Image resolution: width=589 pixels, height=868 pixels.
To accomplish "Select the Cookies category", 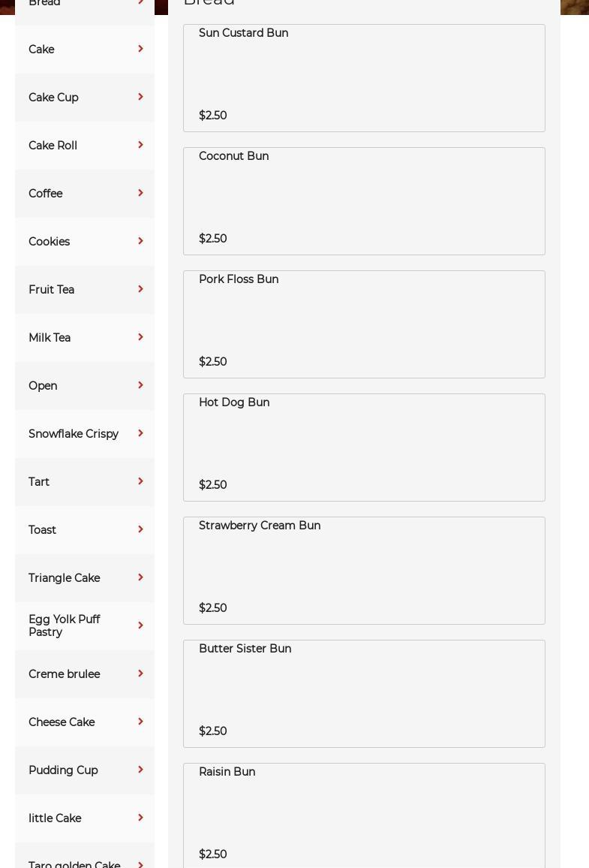I will 49,242.
